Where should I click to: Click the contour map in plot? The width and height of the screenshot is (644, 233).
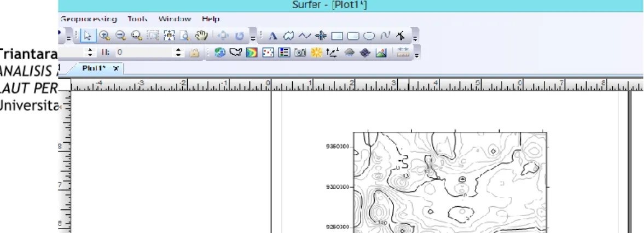tap(450, 183)
